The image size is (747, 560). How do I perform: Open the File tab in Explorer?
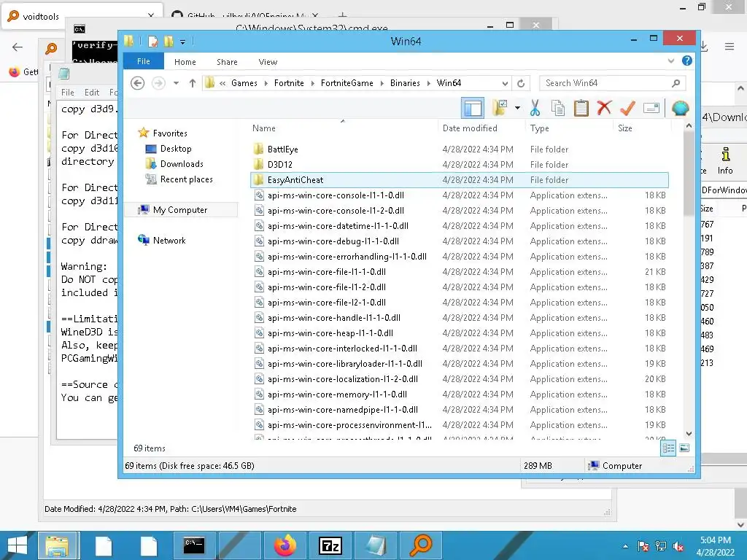(x=144, y=61)
